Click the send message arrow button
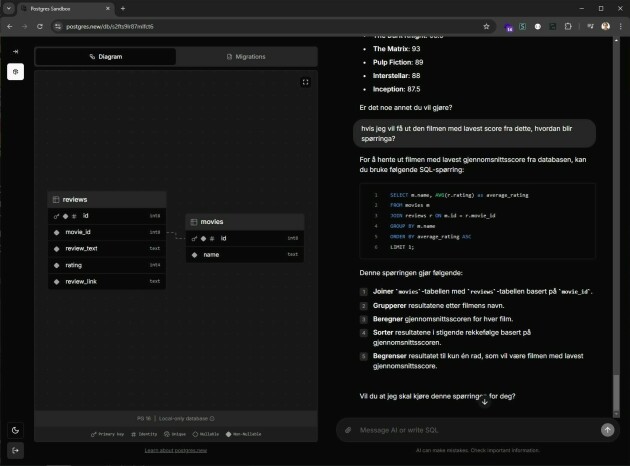The width and height of the screenshot is (630, 466). 608,430
